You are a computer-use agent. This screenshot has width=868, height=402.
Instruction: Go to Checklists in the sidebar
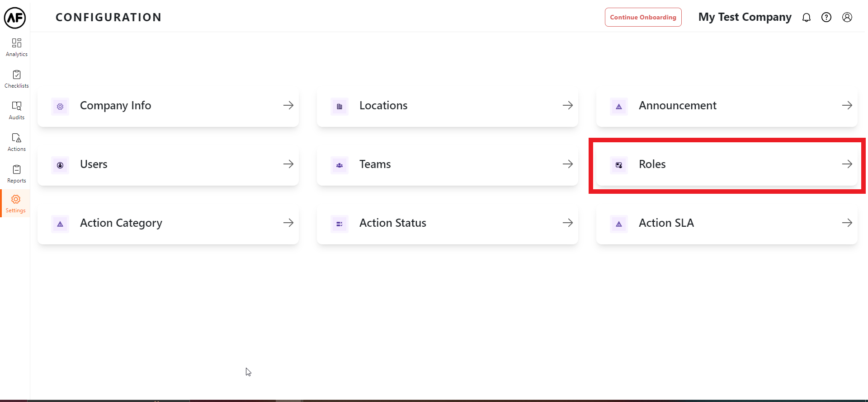17,79
